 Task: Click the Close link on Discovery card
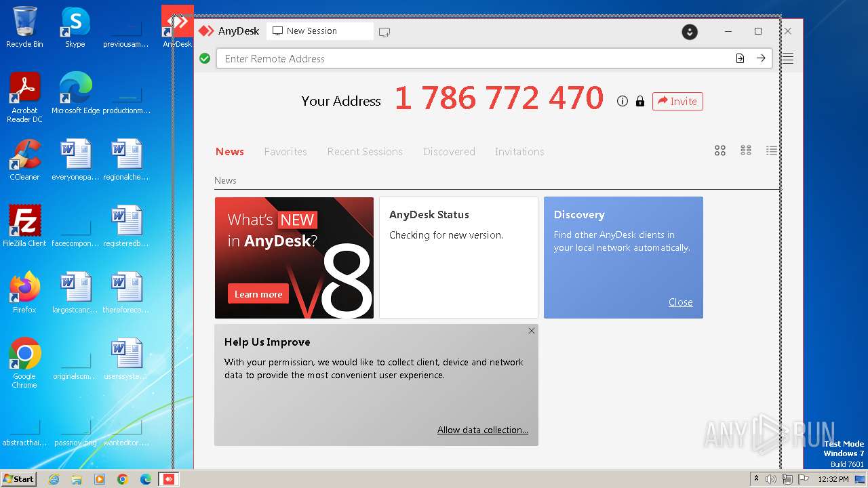pos(681,302)
